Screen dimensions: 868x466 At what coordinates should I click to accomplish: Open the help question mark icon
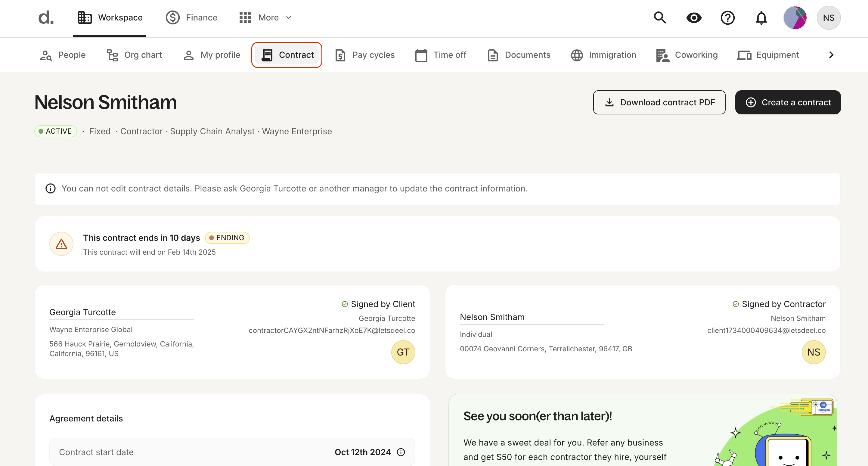[727, 17]
